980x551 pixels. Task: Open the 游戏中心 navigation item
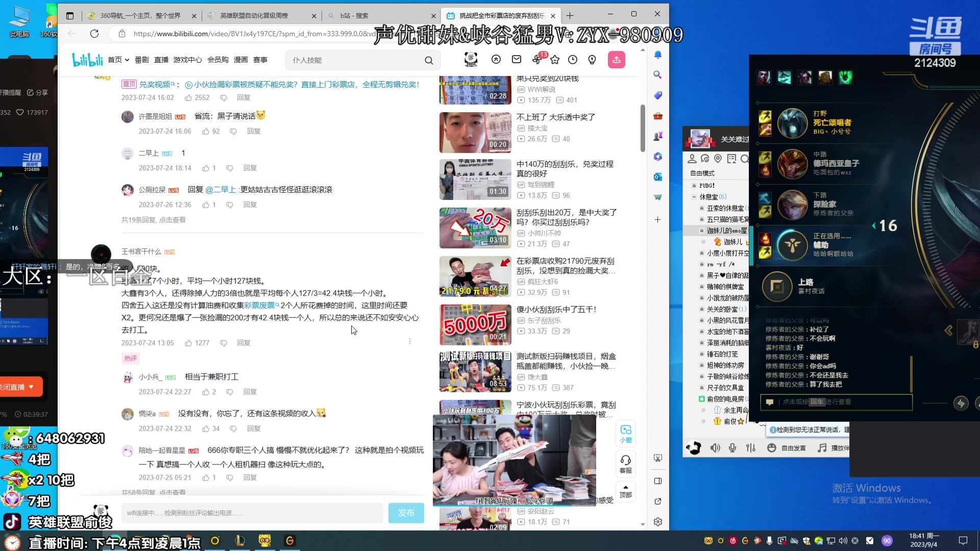pos(187,60)
